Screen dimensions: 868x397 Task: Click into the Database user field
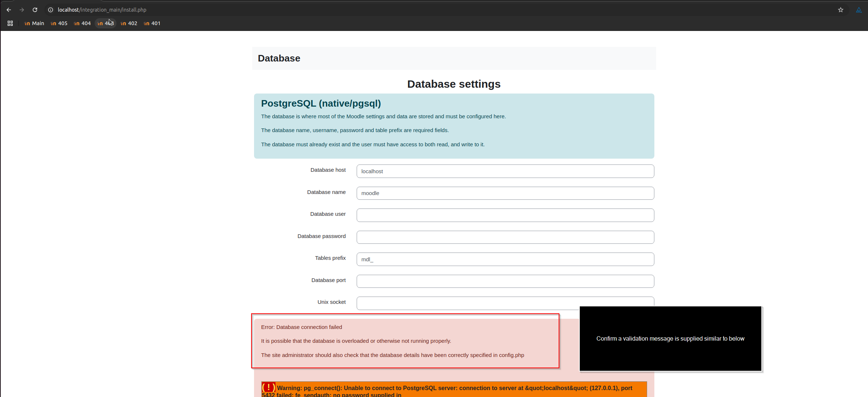pos(505,215)
